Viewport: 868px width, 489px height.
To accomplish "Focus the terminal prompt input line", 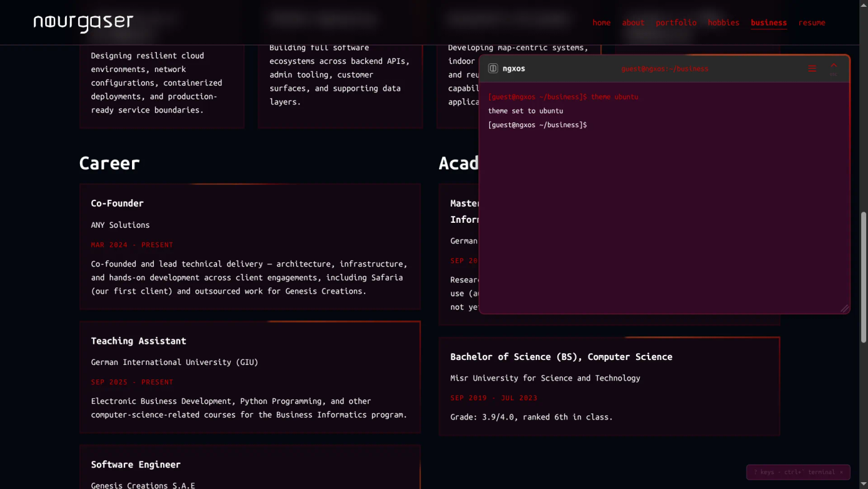I will tap(664, 125).
